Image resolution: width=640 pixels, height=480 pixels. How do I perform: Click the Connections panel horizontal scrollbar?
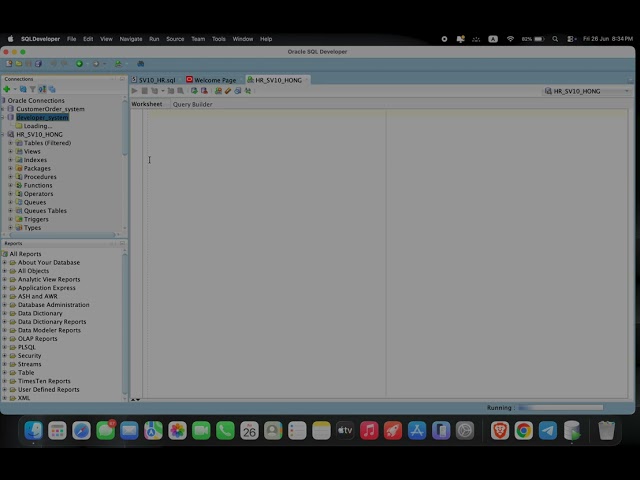62,235
